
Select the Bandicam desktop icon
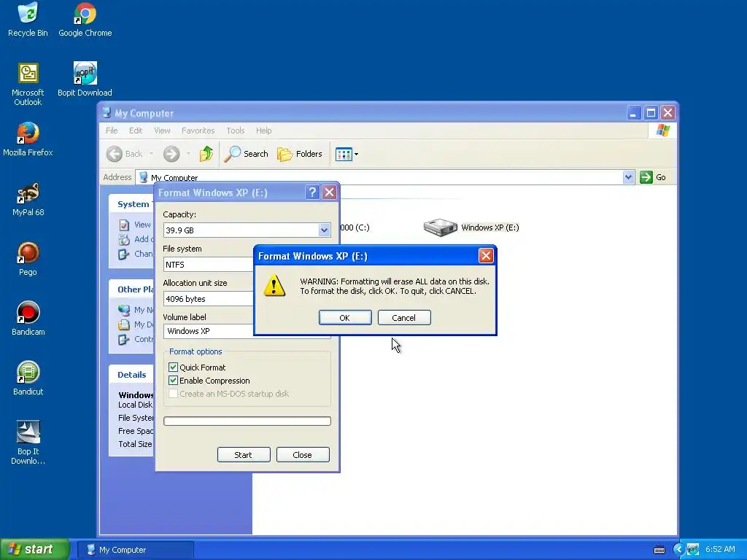[28, 319]
